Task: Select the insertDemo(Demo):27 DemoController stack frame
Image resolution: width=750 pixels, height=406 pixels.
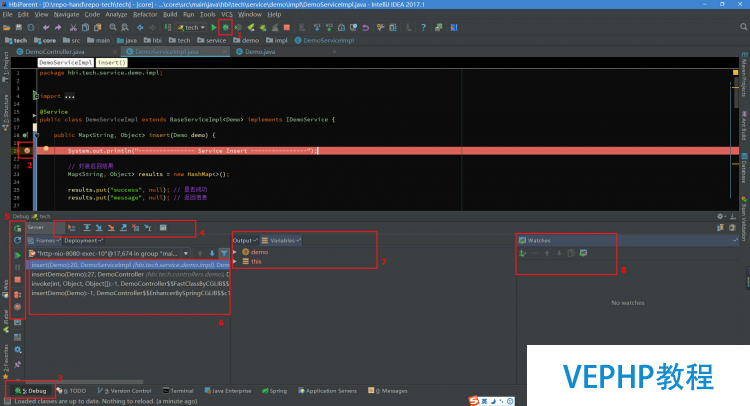Action: pyautogui.click(x=130, y=274)
